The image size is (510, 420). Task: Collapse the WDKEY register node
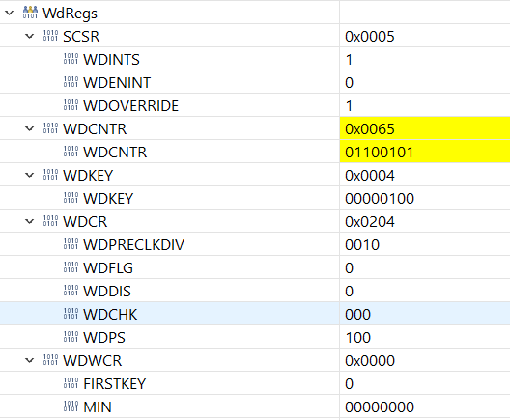[30, 175]
